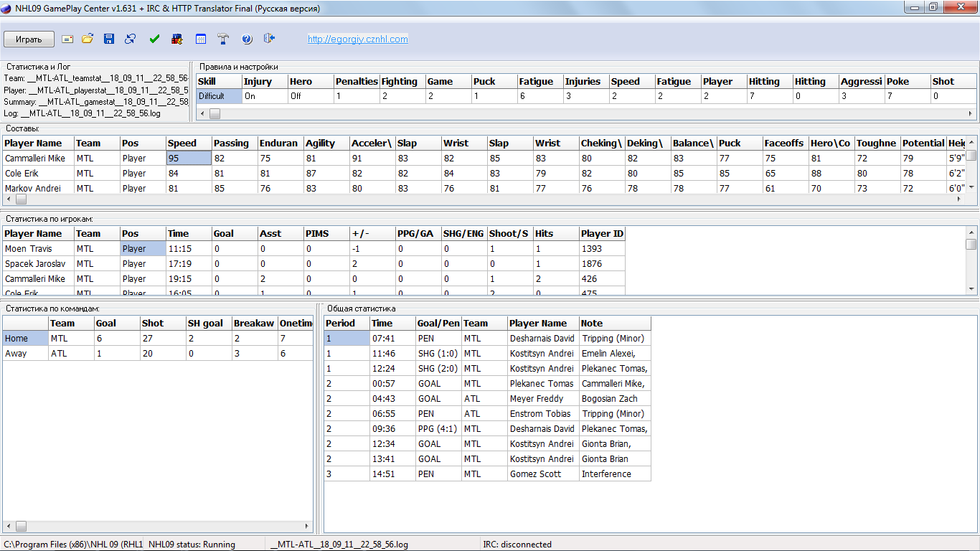980x551 pixels.
Task: Click the PIMS column header
Action: [326, 233]
